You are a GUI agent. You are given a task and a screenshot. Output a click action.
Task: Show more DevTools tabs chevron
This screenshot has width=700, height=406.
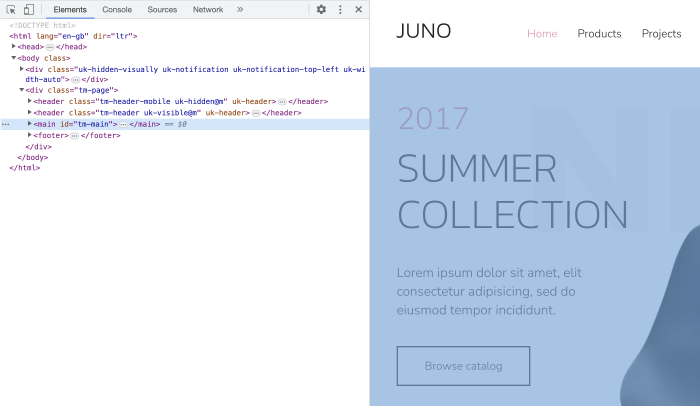240,9
